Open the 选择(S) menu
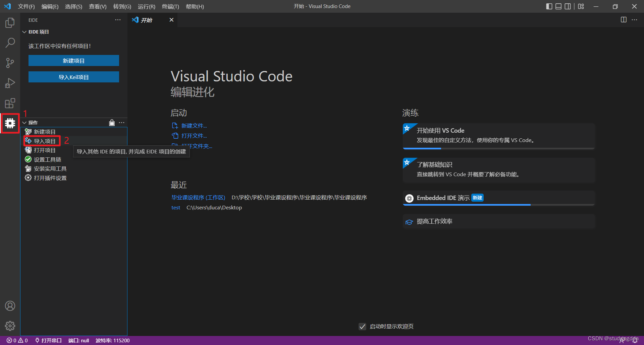Viewport: 644px width, 345px height. pyautogui.click(x=73, y=6)
